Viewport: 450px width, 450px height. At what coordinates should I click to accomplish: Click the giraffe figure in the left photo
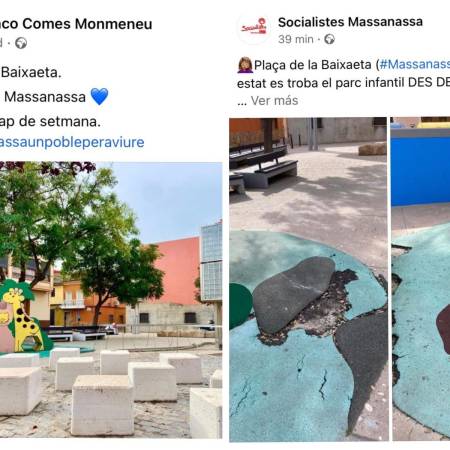[x=23, y=318]
